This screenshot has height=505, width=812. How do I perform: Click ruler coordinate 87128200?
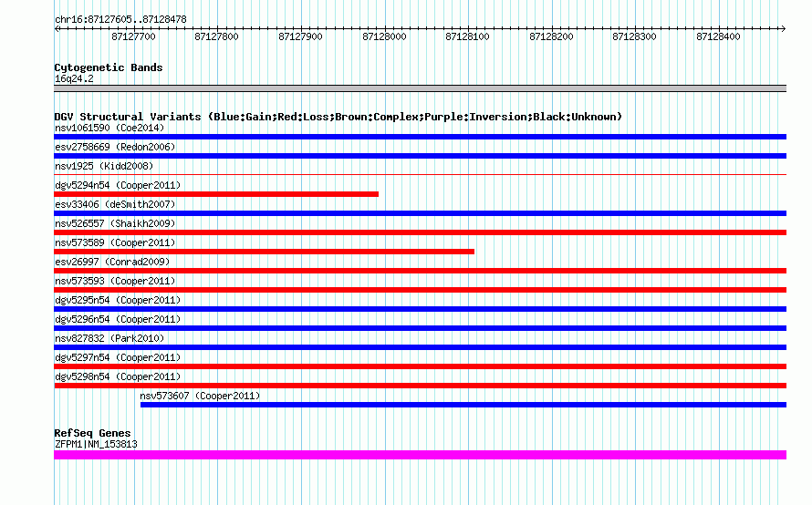point(551,36)
